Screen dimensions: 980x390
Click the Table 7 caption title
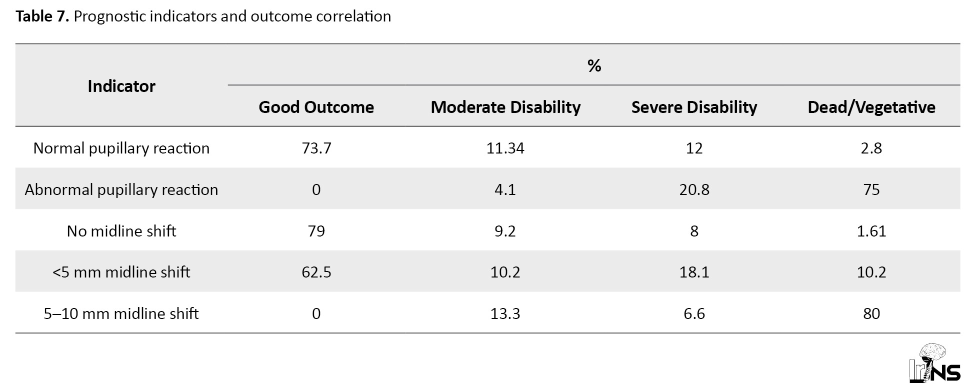[203, 16]
